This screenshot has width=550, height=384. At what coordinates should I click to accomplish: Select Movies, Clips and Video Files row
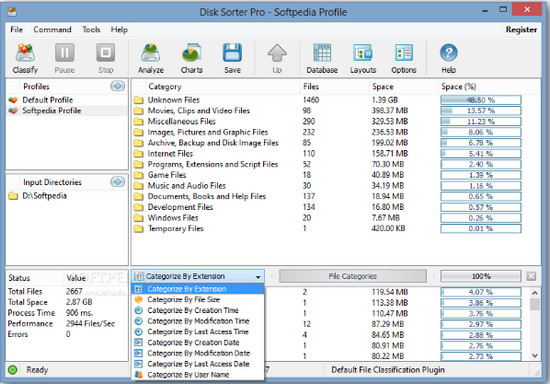[x=328, y=111]
